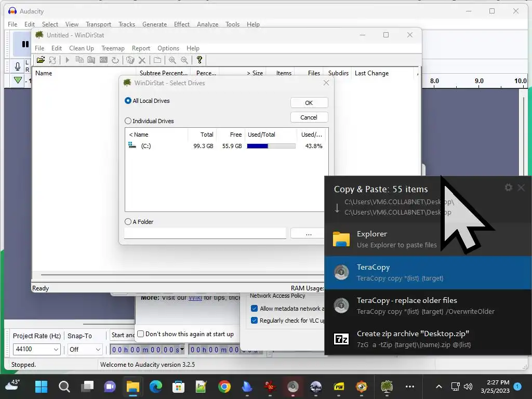Click the folder Properties icon in WinDirStat toolbar
Screen dimensions: 532x399
click(157, 60)
